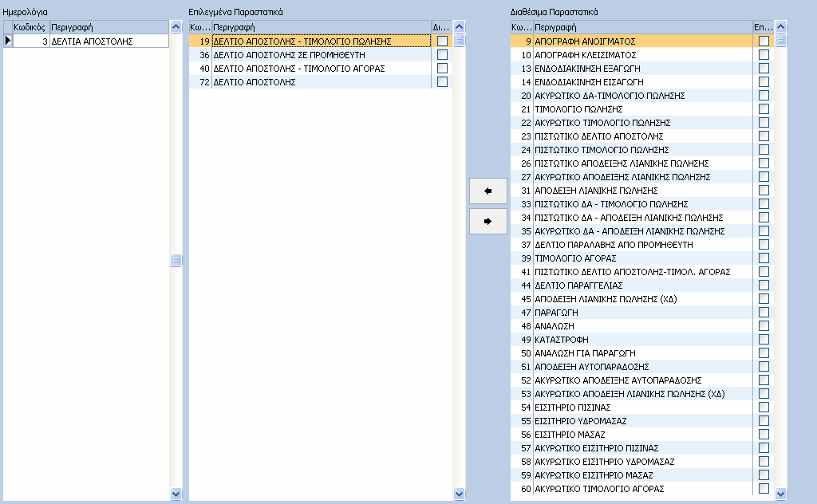
Task: Click Κω... code header in Διαθέσιμα Παραστατικά
Action: click(522, 26)
